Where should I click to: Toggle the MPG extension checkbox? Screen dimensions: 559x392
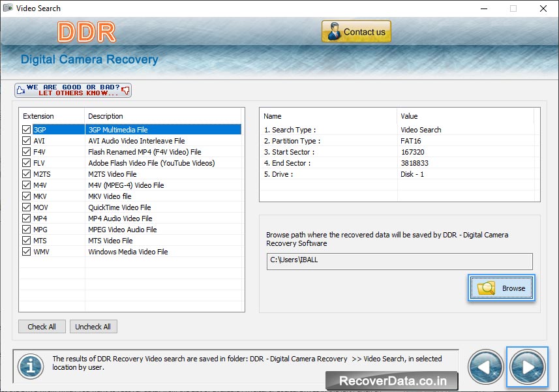click(x=26, y=229)
